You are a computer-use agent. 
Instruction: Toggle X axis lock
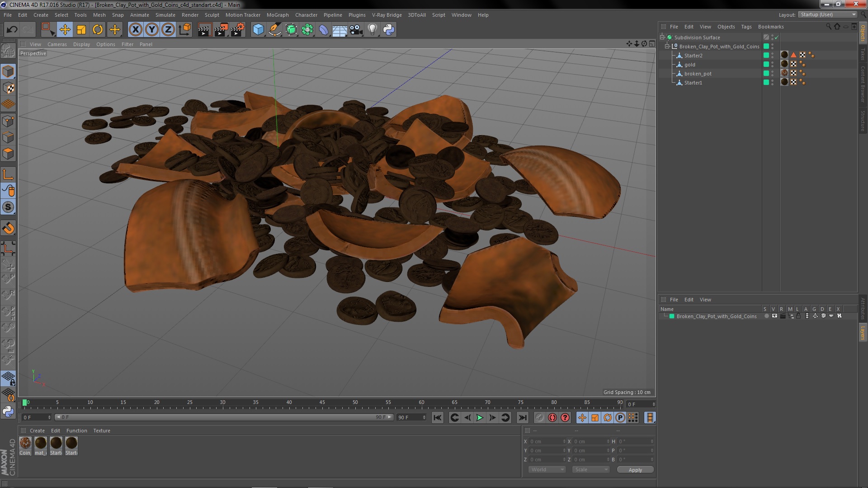135,30
